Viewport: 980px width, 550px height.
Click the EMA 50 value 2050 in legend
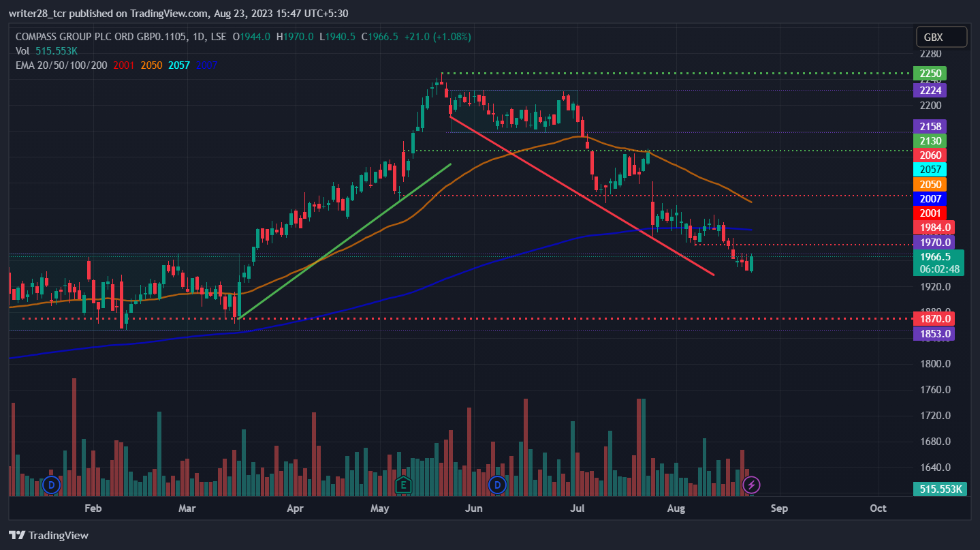tap(151, 65)
